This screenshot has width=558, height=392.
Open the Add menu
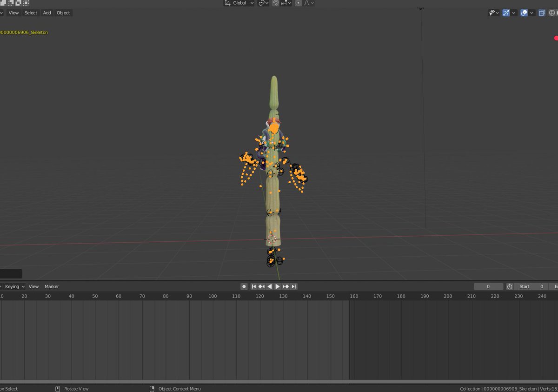(47, 13)
